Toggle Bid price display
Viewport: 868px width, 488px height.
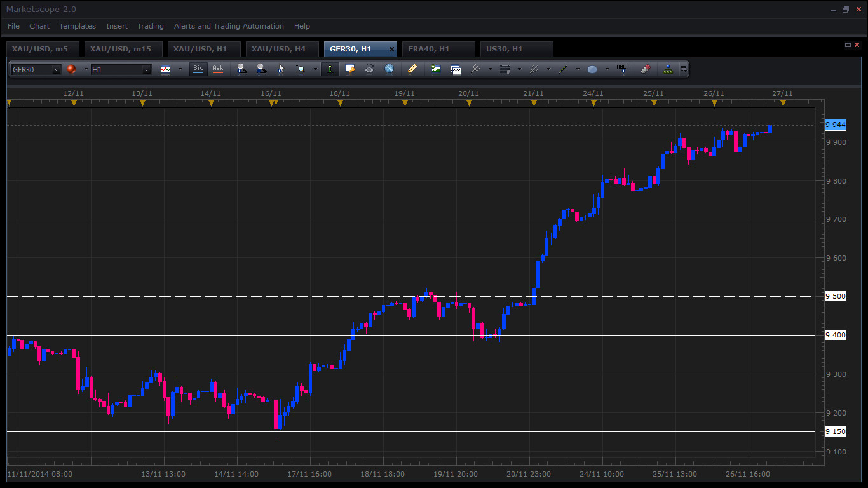pyautogui.click(x=199, y=69)
